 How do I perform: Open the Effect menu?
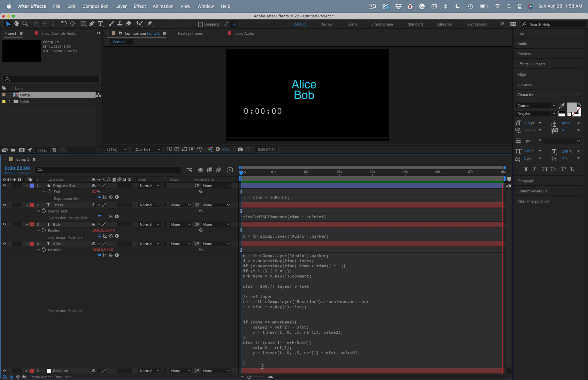(140, 6)
